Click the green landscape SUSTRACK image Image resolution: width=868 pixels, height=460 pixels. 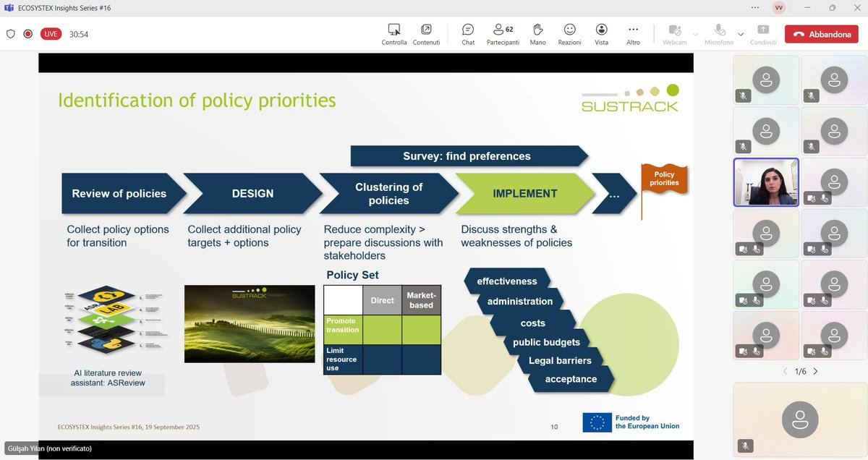click(x=250, y=323)
